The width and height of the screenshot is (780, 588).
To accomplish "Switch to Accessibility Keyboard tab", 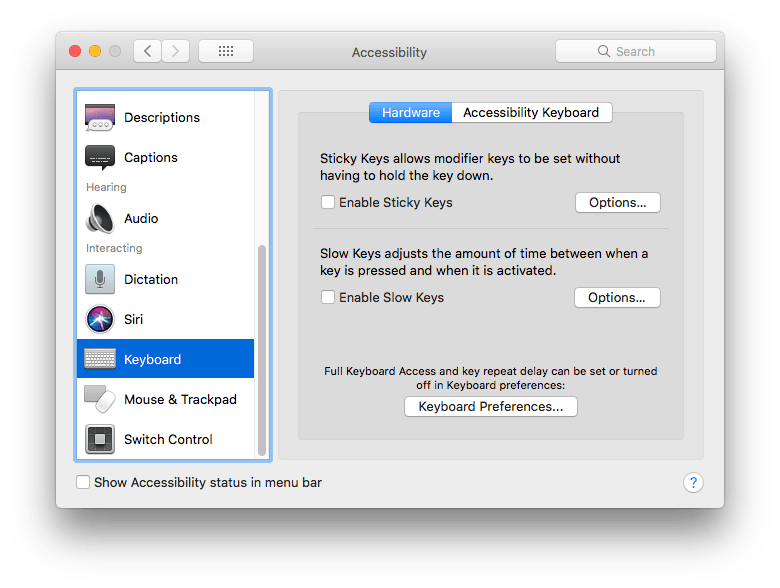I will click(531, 113).
